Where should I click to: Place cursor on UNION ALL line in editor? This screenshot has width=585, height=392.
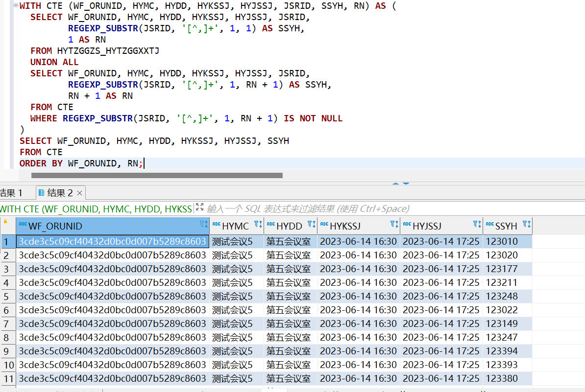tap(54, 62)
